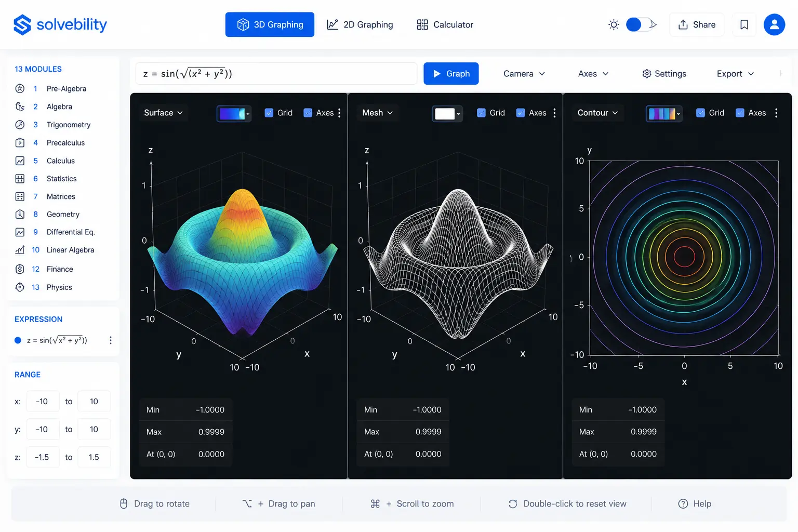798x532 pixels.
Task: Expand the Camera dropdown
Action: [524, 74]
